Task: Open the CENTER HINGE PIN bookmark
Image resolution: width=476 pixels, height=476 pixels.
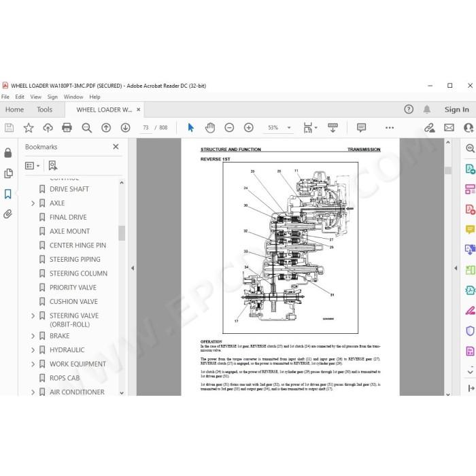Action: (78, 245)
